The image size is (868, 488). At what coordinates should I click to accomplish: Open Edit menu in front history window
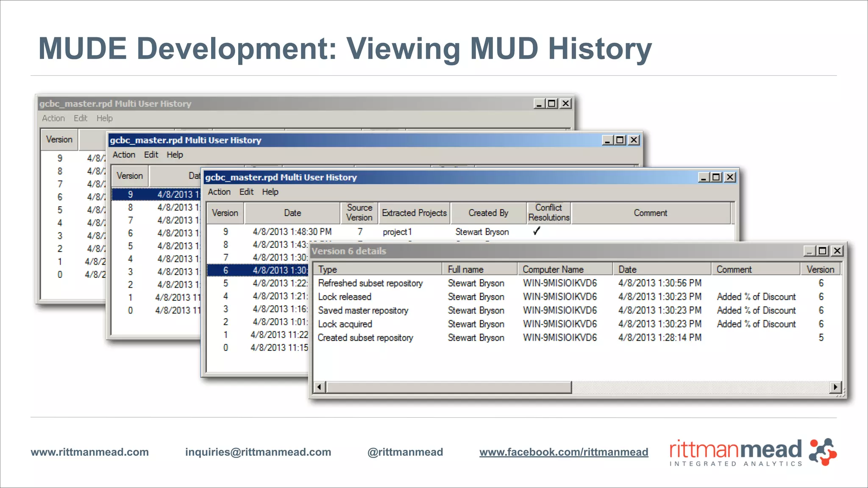[x=246, y=192]
